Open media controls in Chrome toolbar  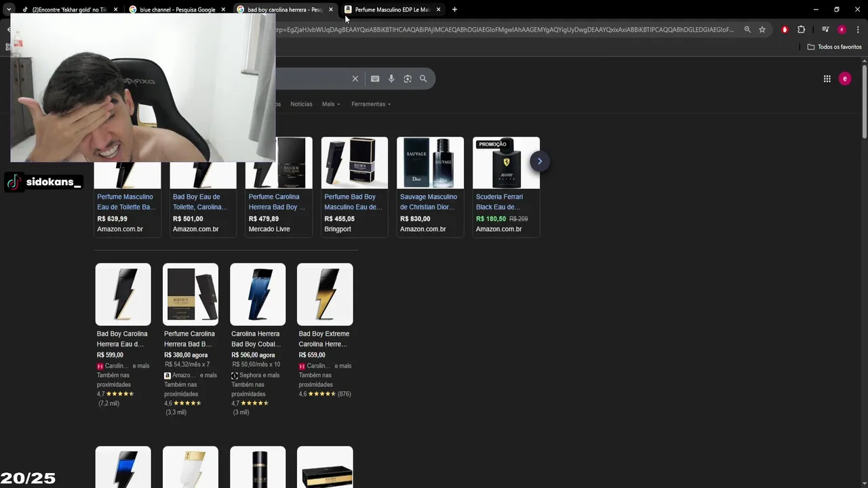825,30
